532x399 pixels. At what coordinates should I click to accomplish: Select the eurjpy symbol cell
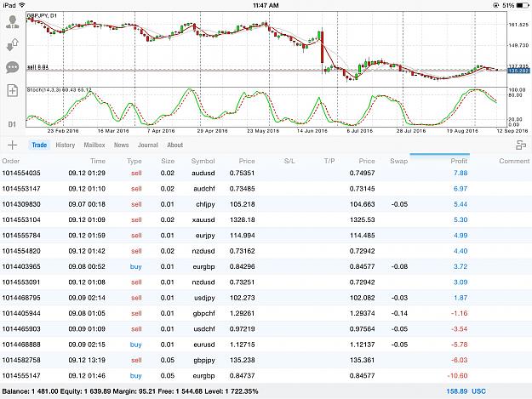tap(205, 236)
